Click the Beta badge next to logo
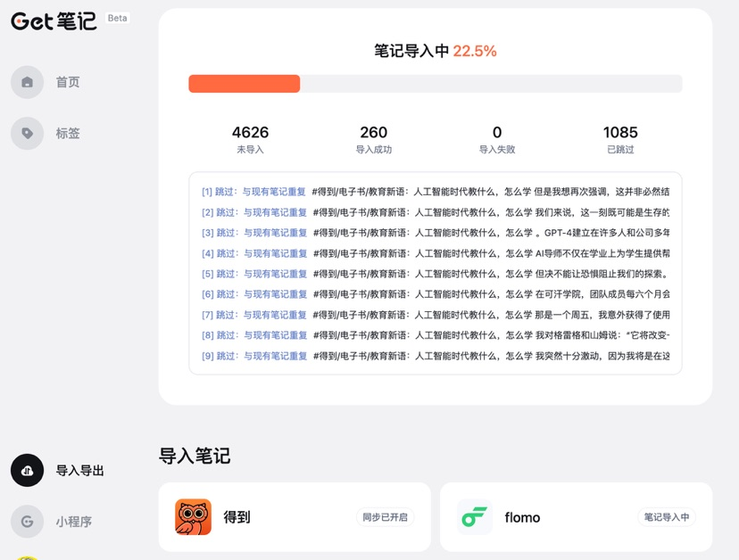Viewport: 739px width, 560px height. pyautogui.click(x=117, y=18)
